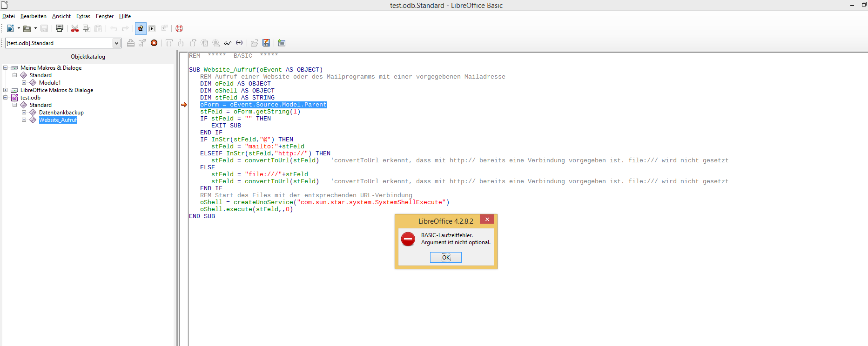Open the Bearbeiten menu
The image size is (868, 346).
pyautogui.click(x=34, y=16)
